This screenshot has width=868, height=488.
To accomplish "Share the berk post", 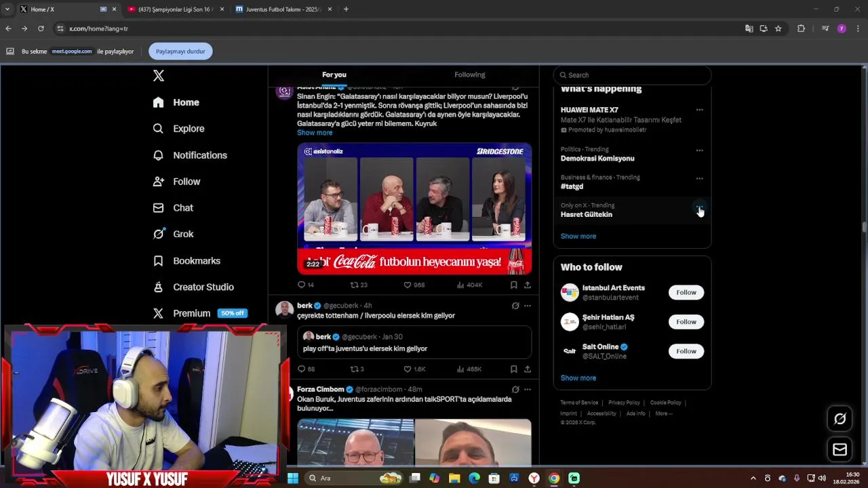I will click(x=527, y=369).
